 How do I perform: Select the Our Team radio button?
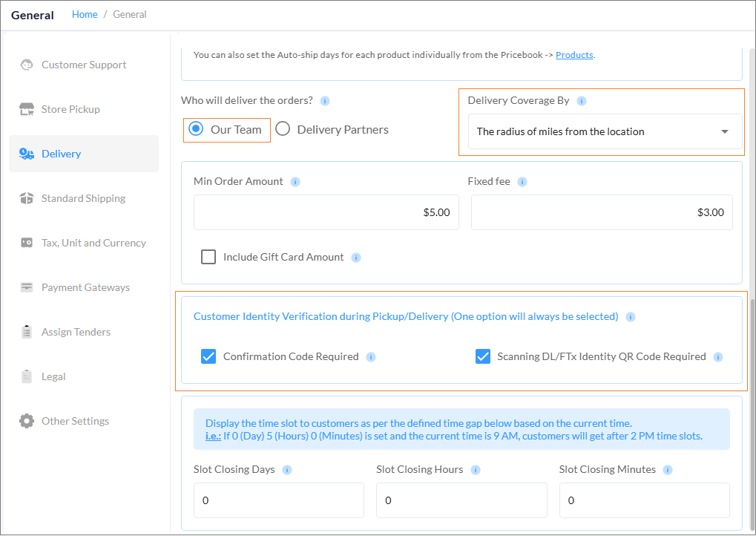196,129
